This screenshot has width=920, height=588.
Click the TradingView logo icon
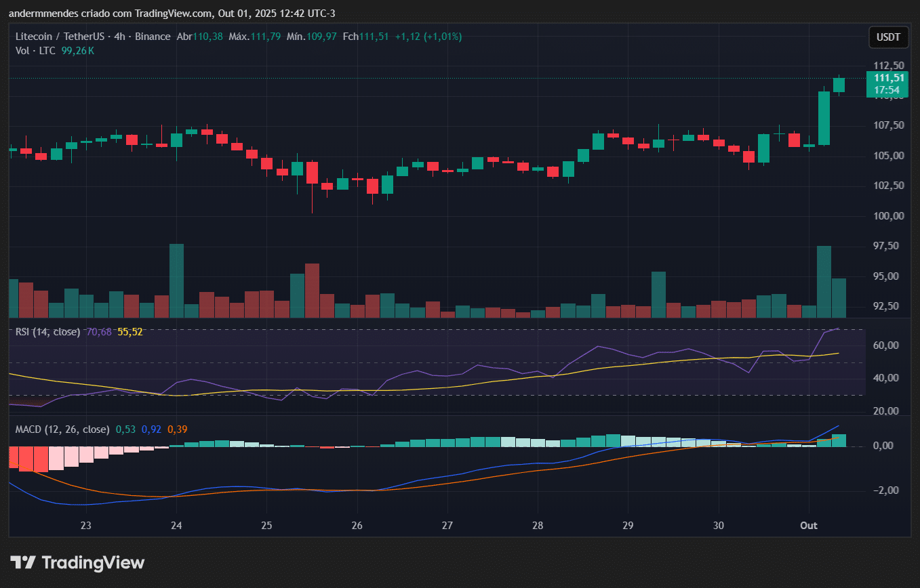pyautogui.click(x=23, y=562)
